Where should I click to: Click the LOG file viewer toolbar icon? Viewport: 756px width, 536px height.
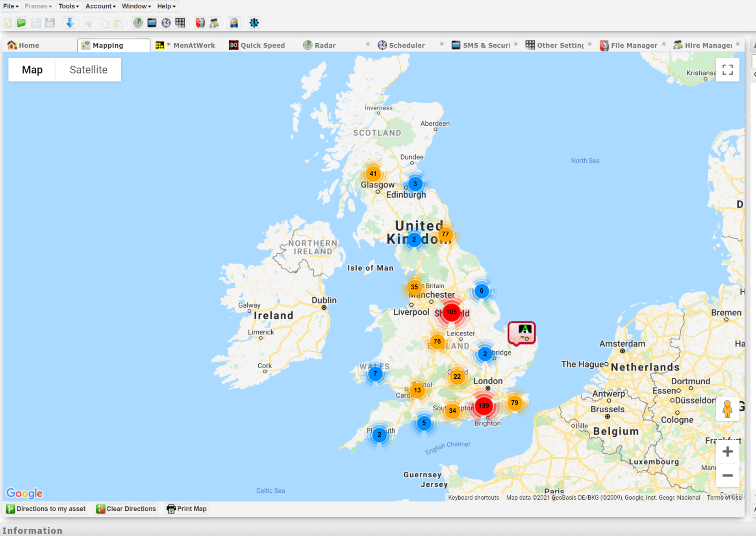tap(234, 22)
